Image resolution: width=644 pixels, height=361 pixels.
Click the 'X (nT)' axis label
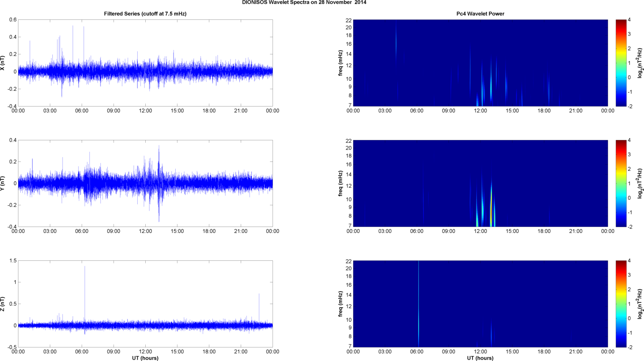3,63
